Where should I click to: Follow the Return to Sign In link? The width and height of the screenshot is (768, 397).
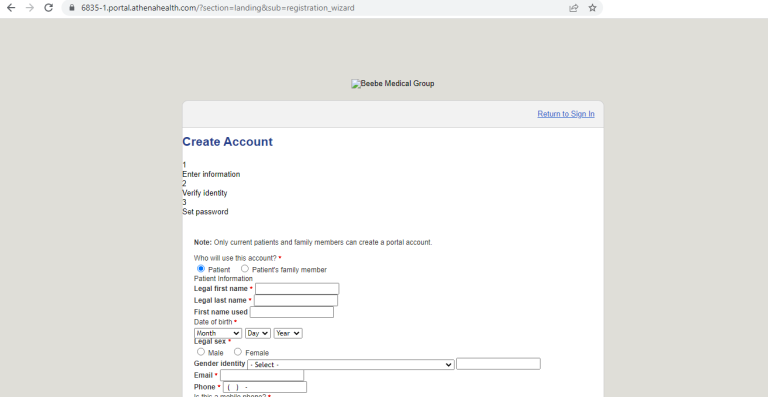pos(566,114)
